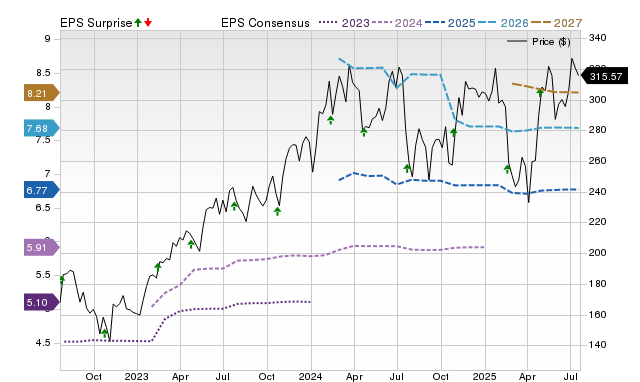Click the 220 label on the price axis
Screen dimensions: 640x382
[598, 222]
